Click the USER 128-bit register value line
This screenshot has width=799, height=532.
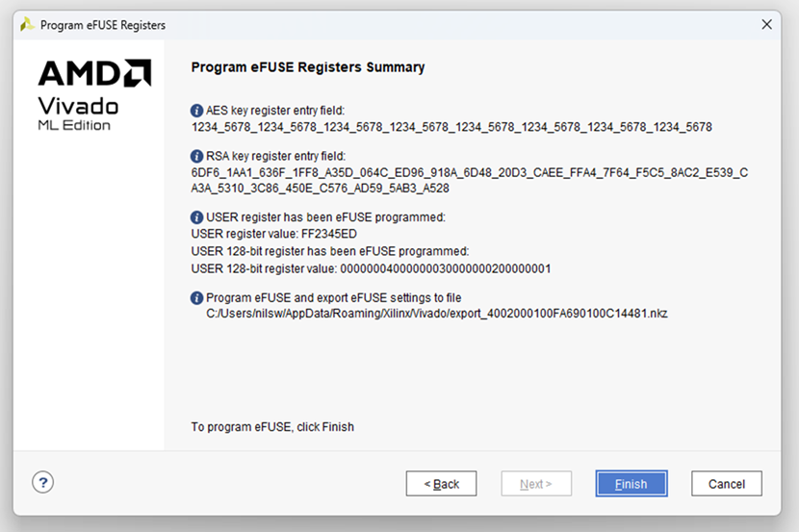(x=371, y=268)
